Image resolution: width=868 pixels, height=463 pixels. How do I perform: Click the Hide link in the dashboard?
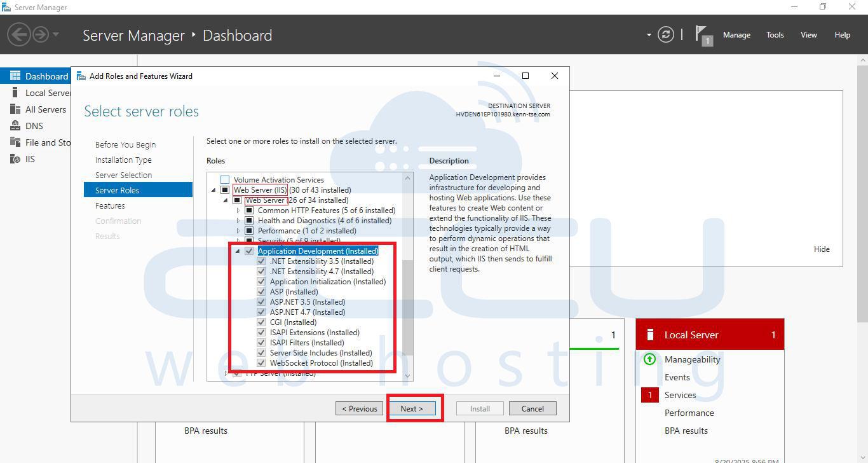click(822, 249)
